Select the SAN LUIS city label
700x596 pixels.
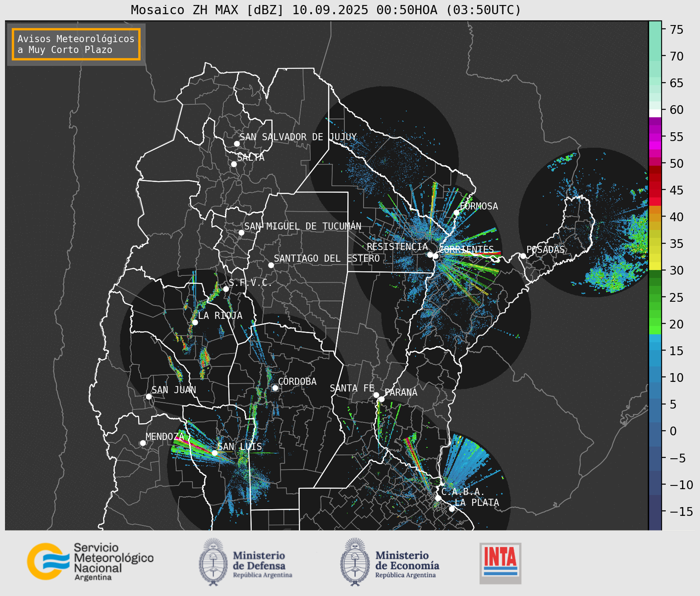click(x=240, y=447)
